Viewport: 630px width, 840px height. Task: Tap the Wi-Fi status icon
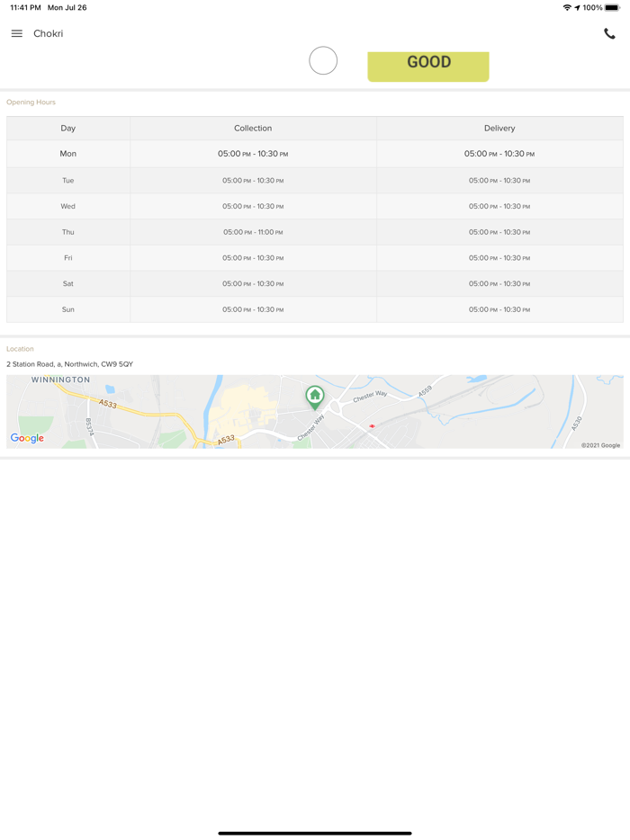pos(567,8)
